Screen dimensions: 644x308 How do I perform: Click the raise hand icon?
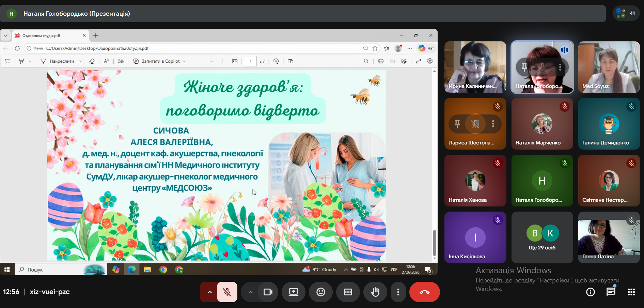(375, 292)
